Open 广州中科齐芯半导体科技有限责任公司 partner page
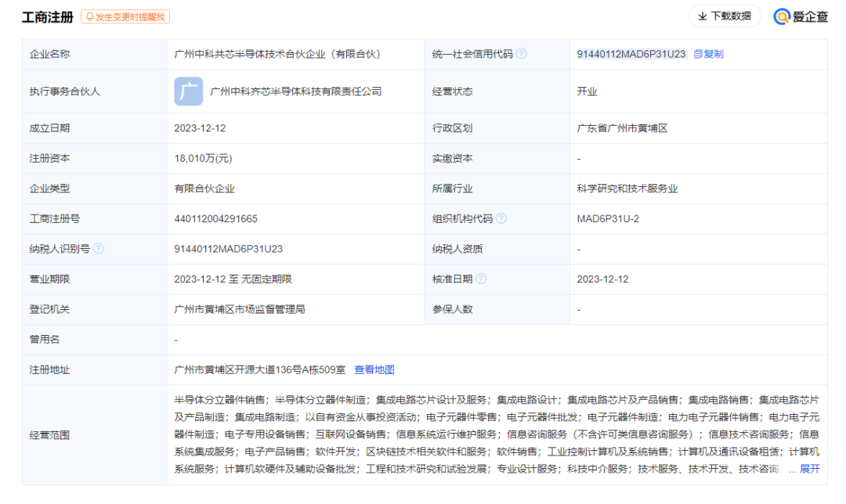Viewport: 846px width, 504px height. (x=296, y=91)
